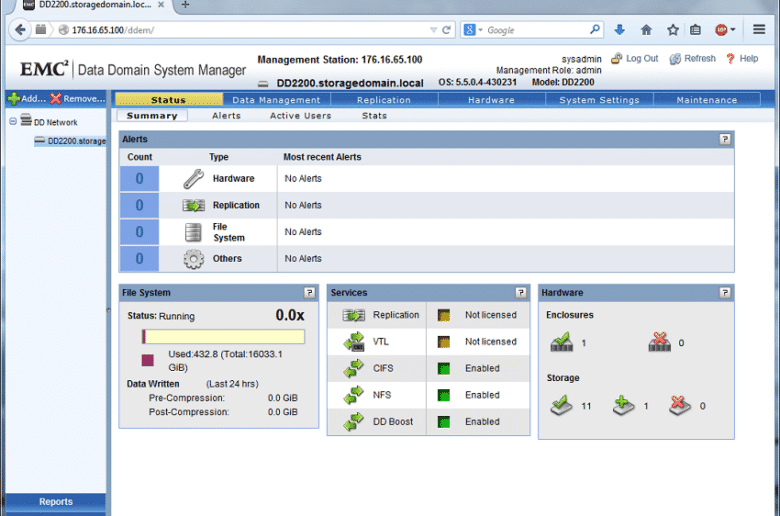
Task: Click the Add... system button
Action: click(27, 99)
